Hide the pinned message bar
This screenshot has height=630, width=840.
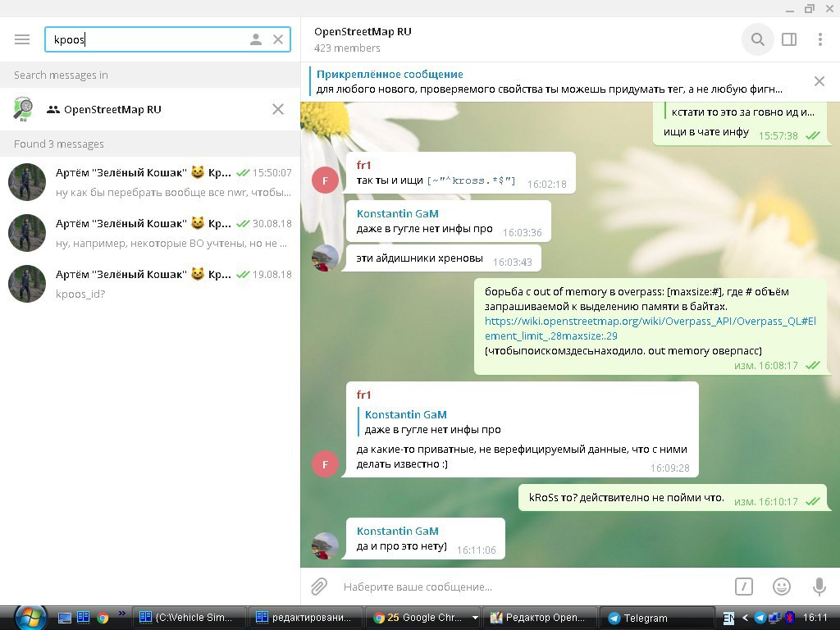coord(819,81)
